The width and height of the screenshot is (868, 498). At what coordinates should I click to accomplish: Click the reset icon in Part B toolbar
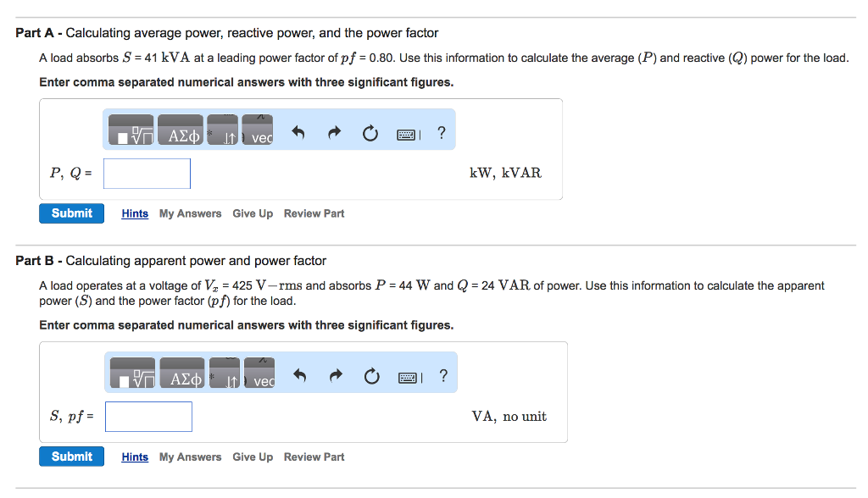[x=371, y=377]
